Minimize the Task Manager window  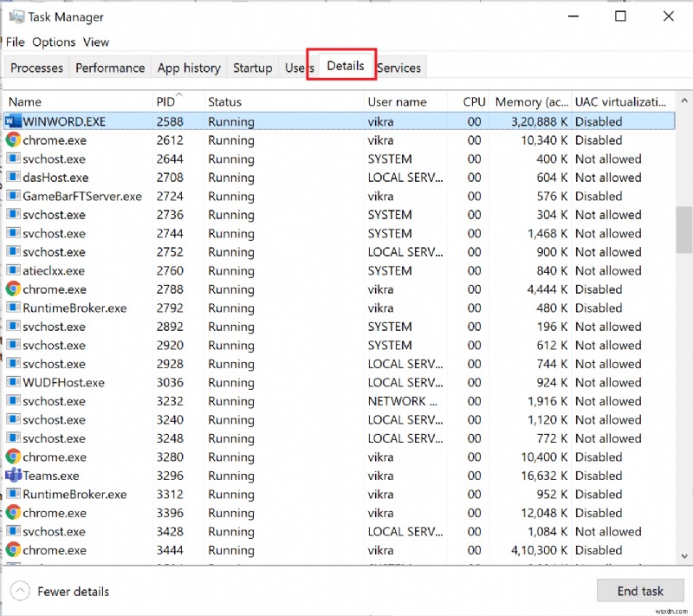tap(573, 16)
